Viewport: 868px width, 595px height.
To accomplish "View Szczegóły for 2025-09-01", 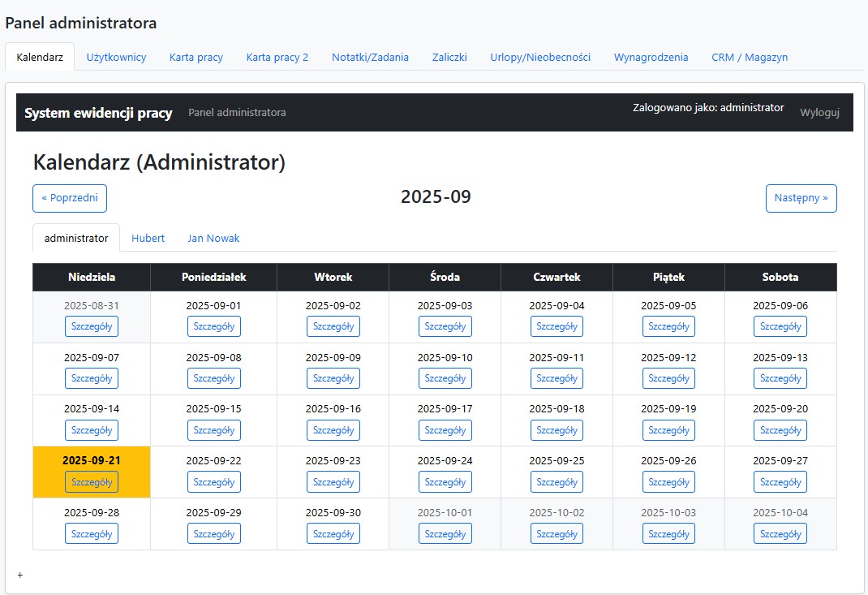I will pos(213,326).
